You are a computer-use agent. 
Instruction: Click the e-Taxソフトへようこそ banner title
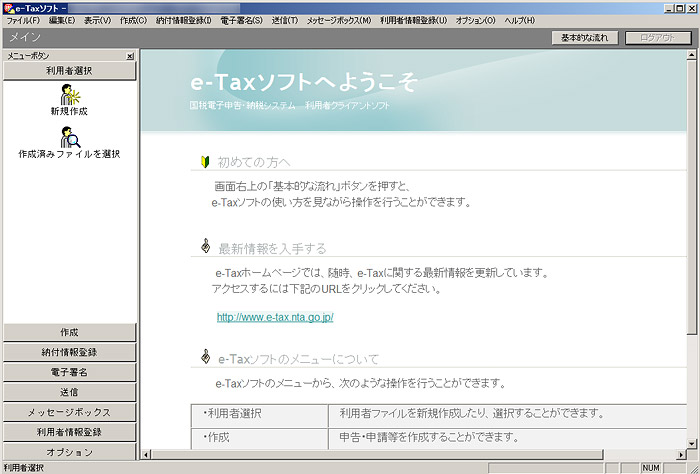304,82
